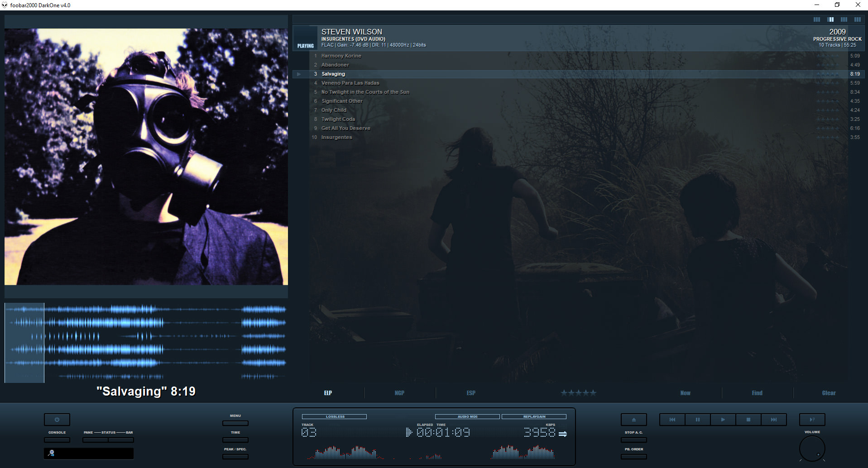This screenshot has height=468, width=868.
Task: Seek within the waveform seekbar
Action: 146,343
